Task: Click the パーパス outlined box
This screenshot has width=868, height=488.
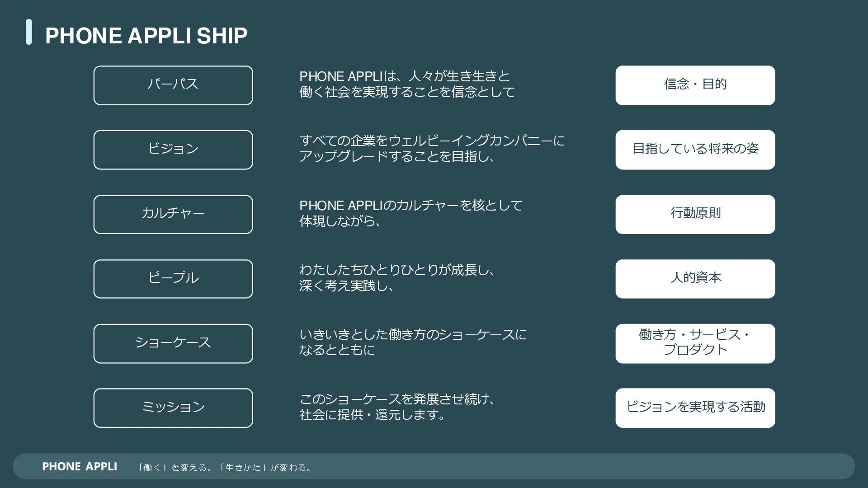Action: point(173,85)
